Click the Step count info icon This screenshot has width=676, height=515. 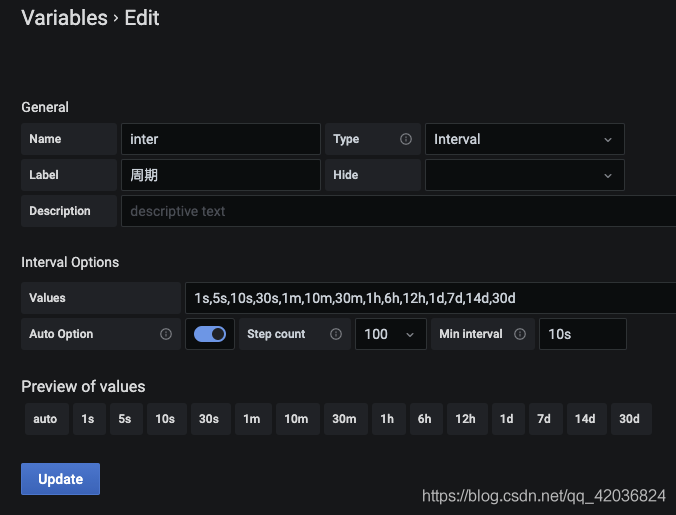[x=336, y=334]
